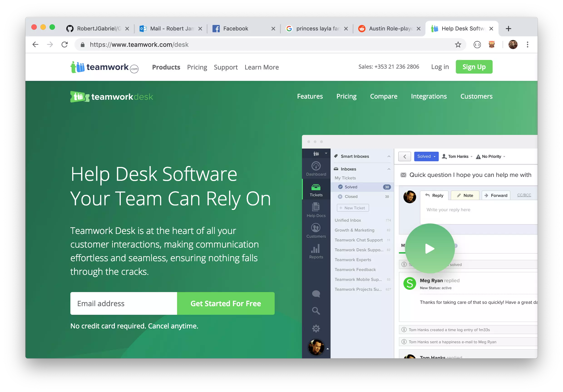Click the browser forward arrow
563x392 pixels.
50,44
